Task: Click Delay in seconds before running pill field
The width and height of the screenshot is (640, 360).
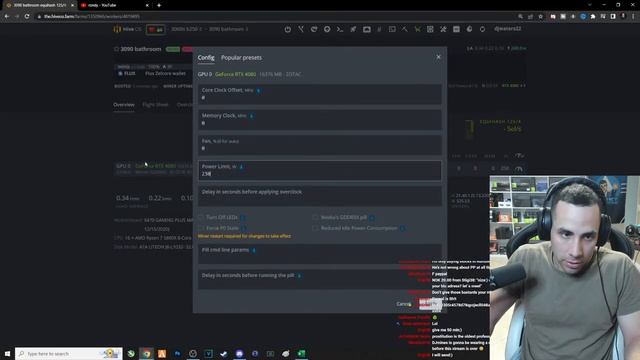Action: tap(320, 279)
